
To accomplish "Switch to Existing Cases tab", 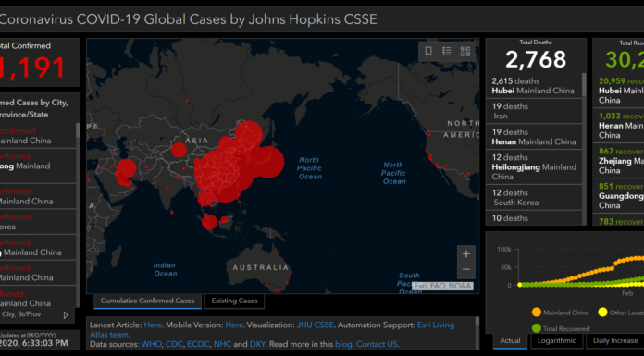I will tap(234, 301).
